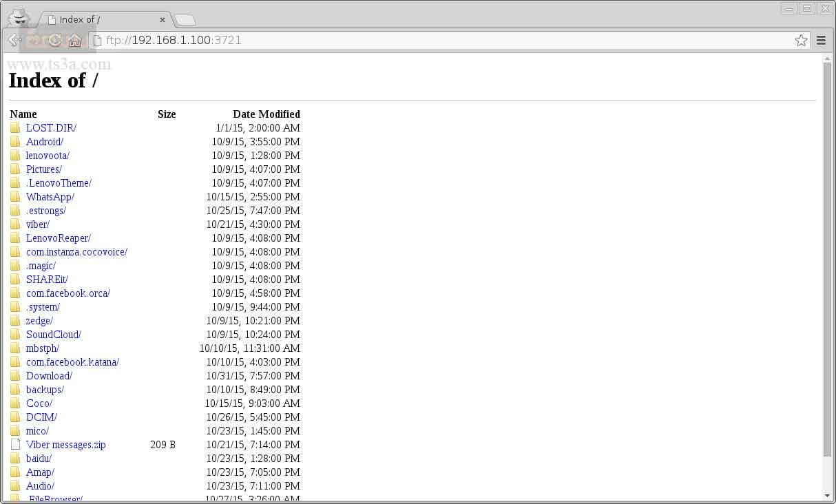
Task: Click the back navigation arrow
Action: (x=14, y=41)
